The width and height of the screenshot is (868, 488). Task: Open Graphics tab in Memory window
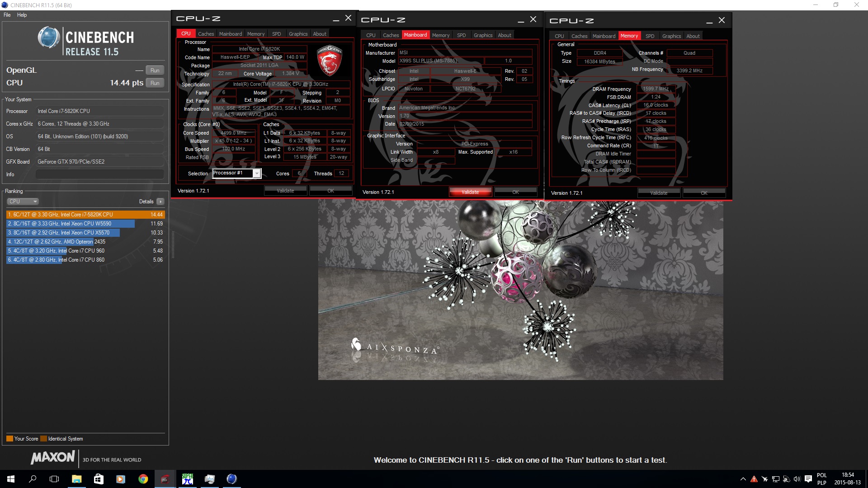coord(671,36)
